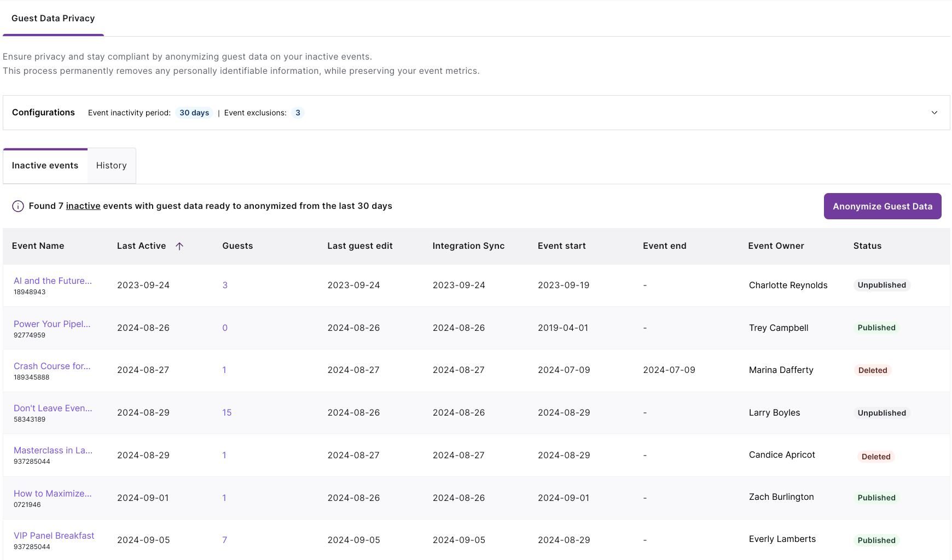Open the AI and the Future event
Viewport: 952px width, 560px height.
(x=53, y=281)
